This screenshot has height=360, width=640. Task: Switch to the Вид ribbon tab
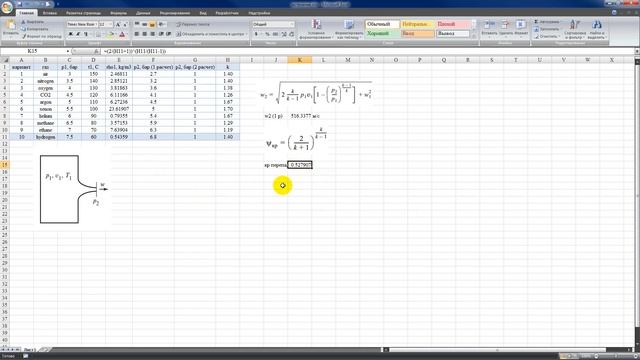point(203,13)
